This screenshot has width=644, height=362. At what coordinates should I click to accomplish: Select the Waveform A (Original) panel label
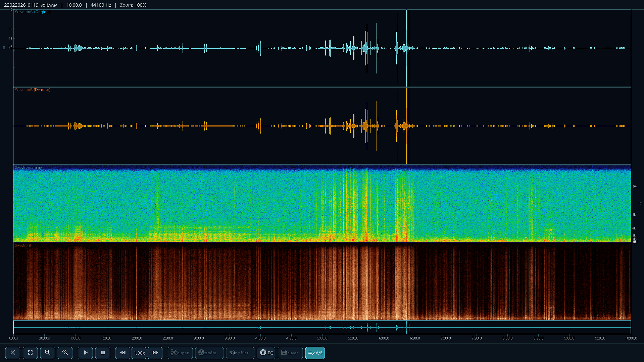point(33,12)
